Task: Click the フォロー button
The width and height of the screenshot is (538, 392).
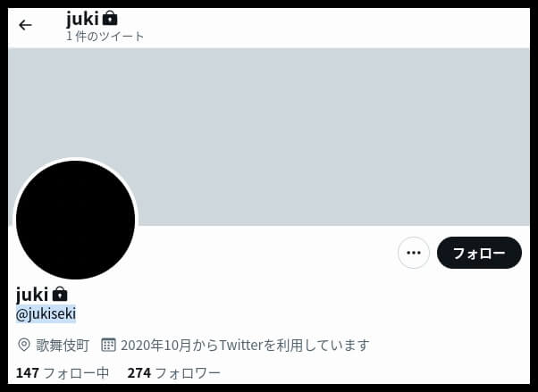Action: tap(479, 253)
